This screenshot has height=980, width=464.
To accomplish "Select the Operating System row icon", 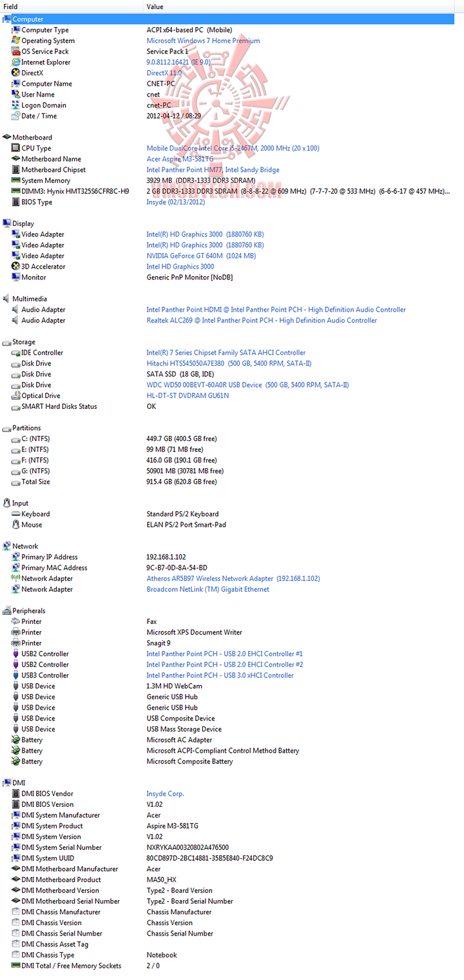I will click(x=16, y=41).
